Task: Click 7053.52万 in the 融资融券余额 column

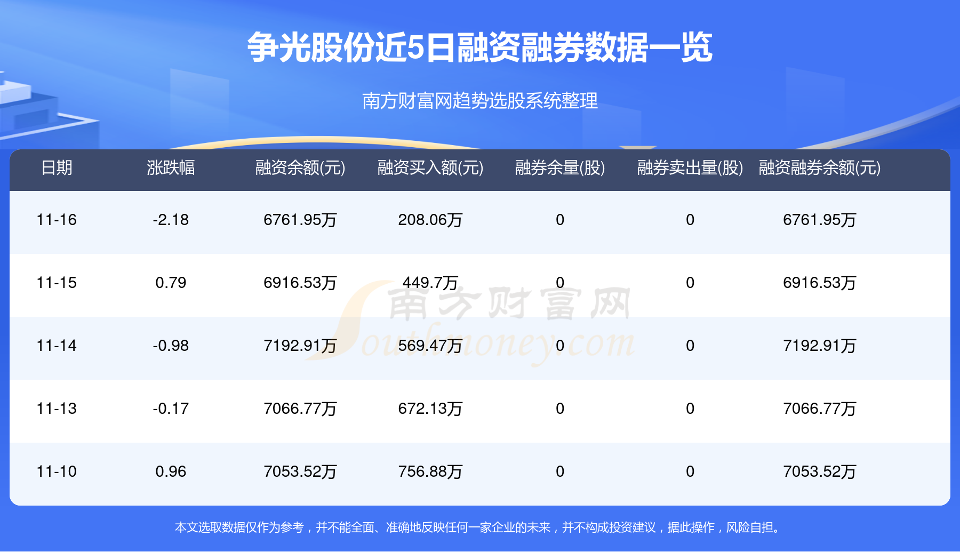Action: (x=820, y=471)
